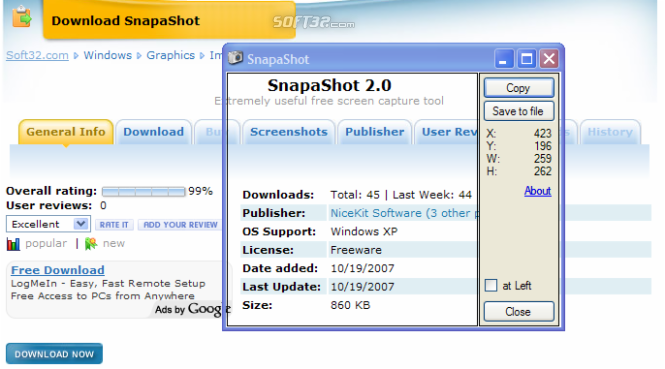Click the Download SnapaShot yellow banner
The image size is (665, 369).
click(x=169, y=20)
